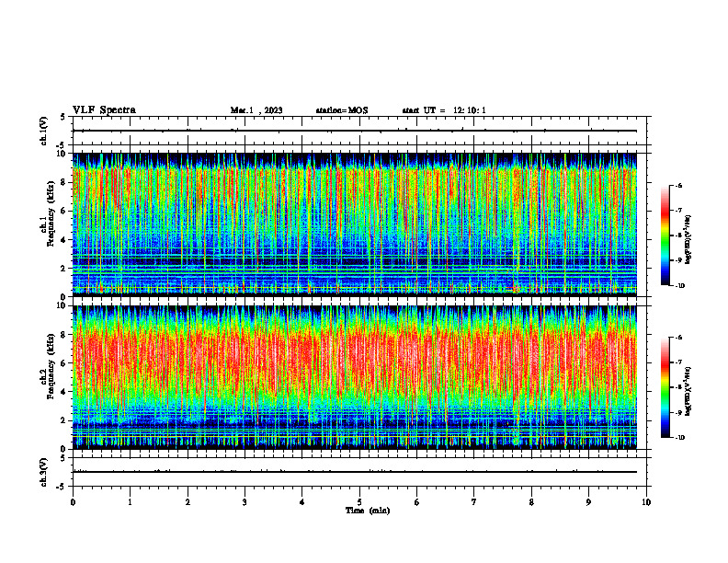
Task: Click time axis tick label "4"
Action: pyautogui.click(x=302, y=502)
